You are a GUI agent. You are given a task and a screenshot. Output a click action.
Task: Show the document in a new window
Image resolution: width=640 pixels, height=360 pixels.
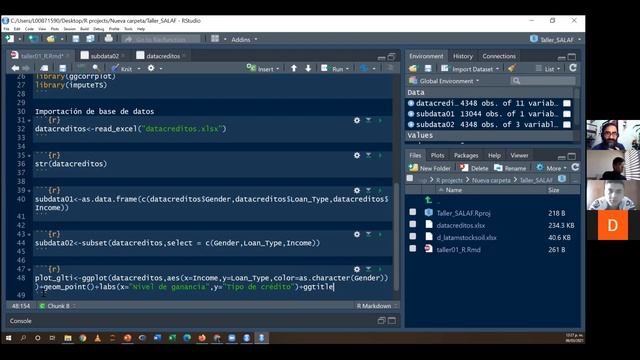(44, 68)
